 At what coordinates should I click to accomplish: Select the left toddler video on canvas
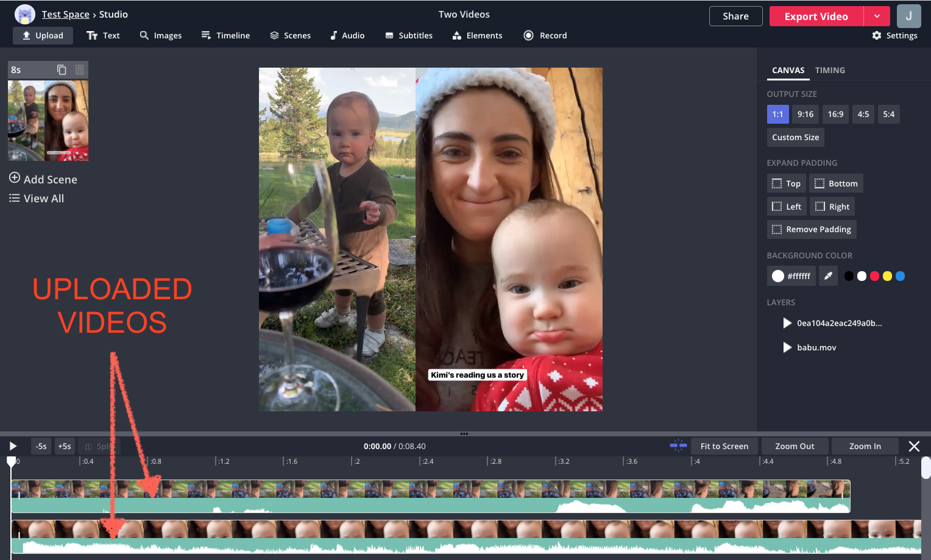(x=337, y=239)
